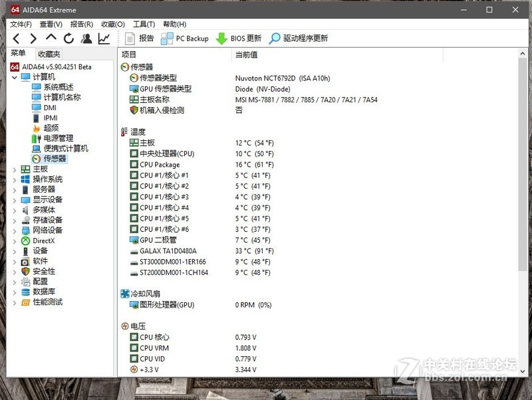Select IPMI in the tree

click(x=45, y=118)
